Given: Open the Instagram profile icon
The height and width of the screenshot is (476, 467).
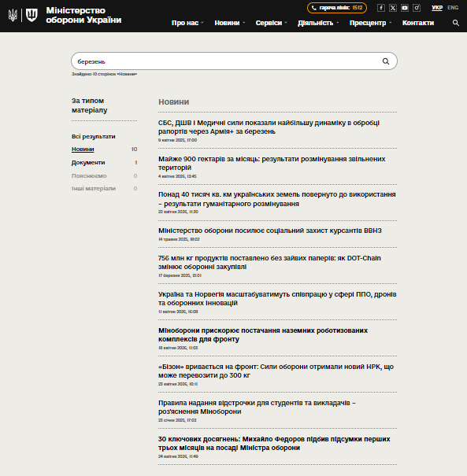Looking at the screenshot, I should coord(417,8).
